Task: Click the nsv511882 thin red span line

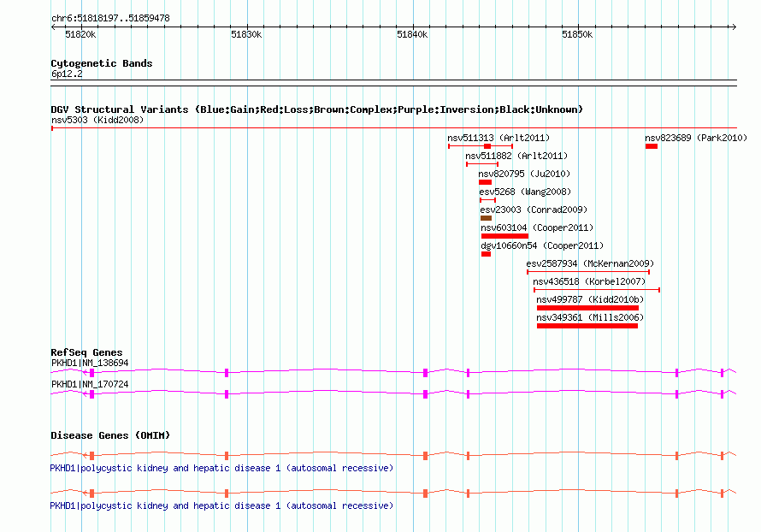Action: coord(482,164)
